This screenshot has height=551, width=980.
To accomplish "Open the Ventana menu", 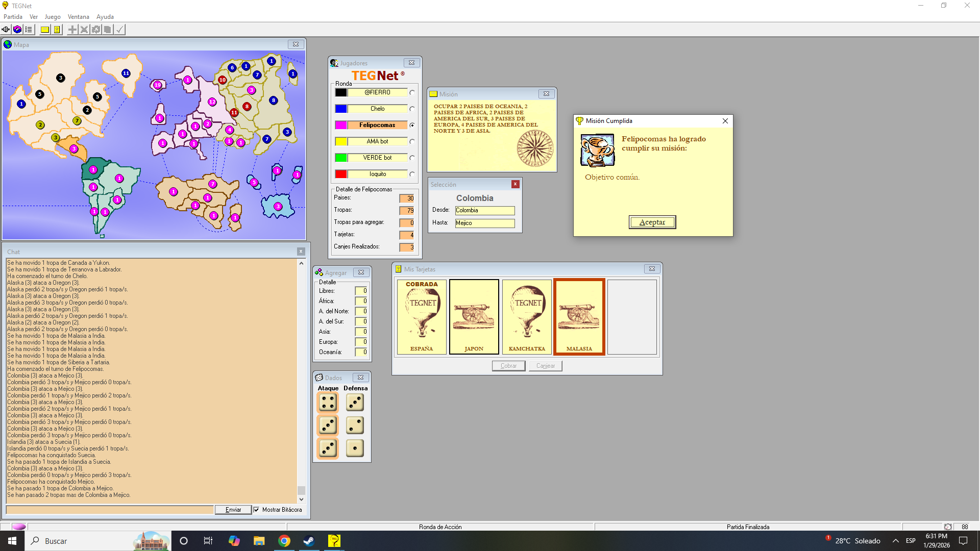I will 78,17.
